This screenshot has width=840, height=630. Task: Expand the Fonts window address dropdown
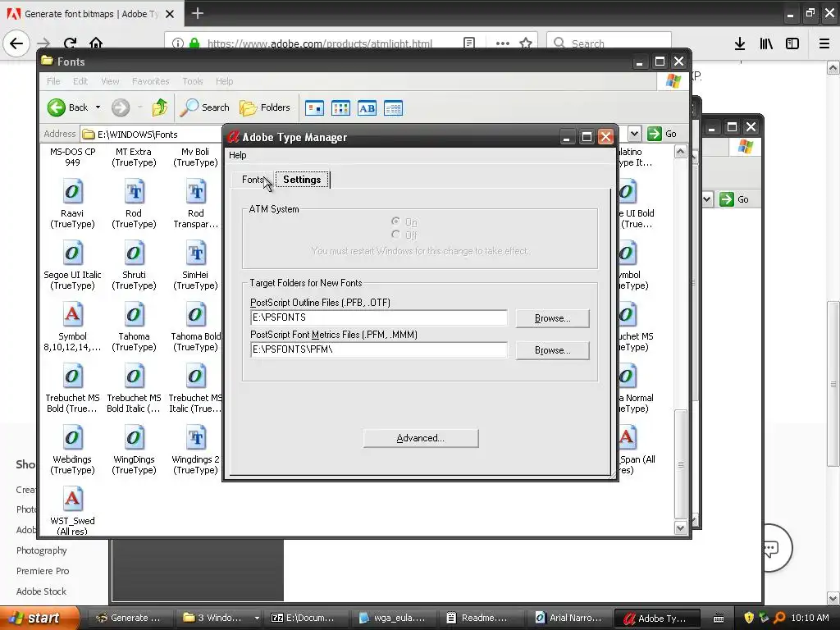(634, 134)
